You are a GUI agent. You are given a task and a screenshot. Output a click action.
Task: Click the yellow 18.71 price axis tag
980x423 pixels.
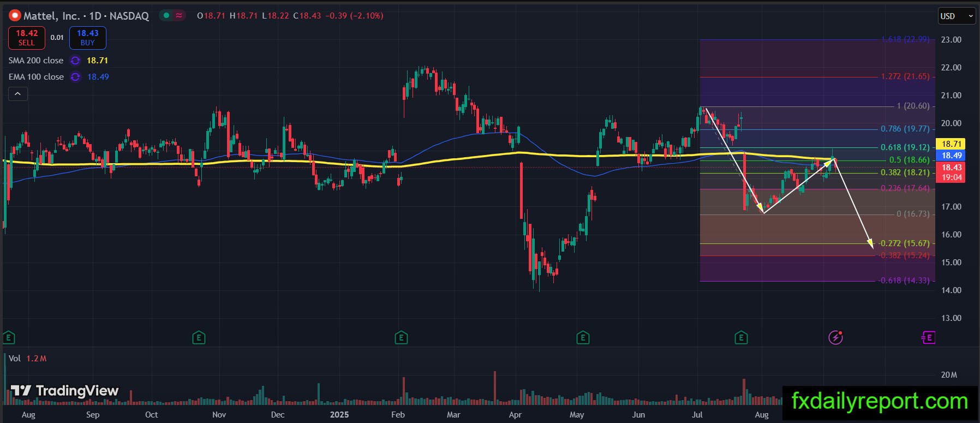point(952,144)
